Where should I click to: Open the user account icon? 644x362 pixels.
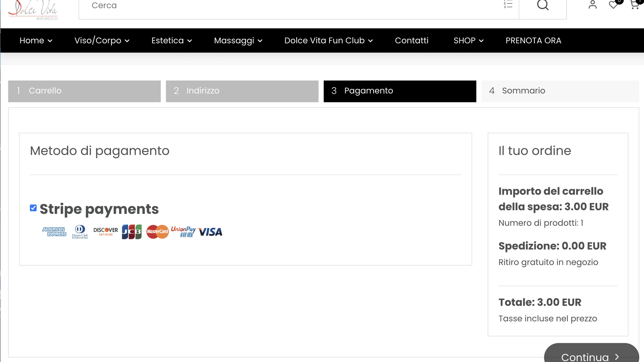(593, 5)
